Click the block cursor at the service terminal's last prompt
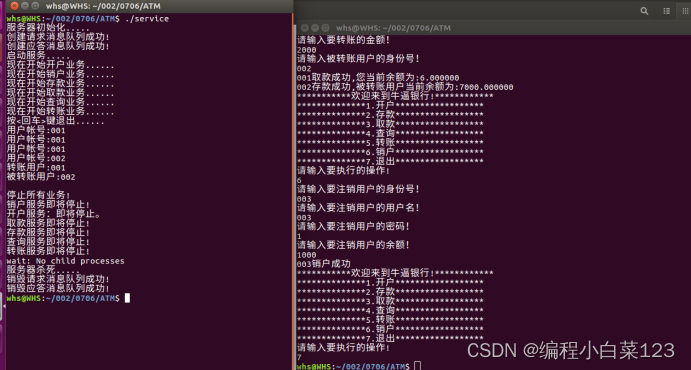 click(x=127, y=298)
